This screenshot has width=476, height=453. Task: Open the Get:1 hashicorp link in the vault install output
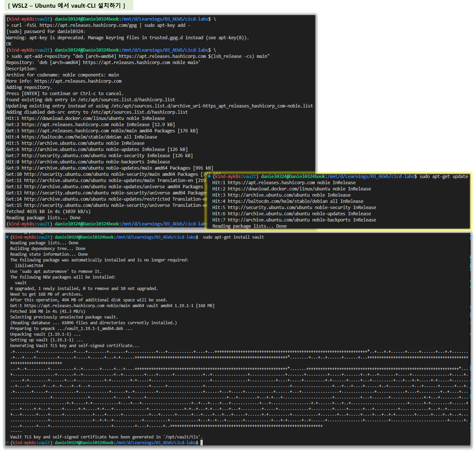[64, 306]
